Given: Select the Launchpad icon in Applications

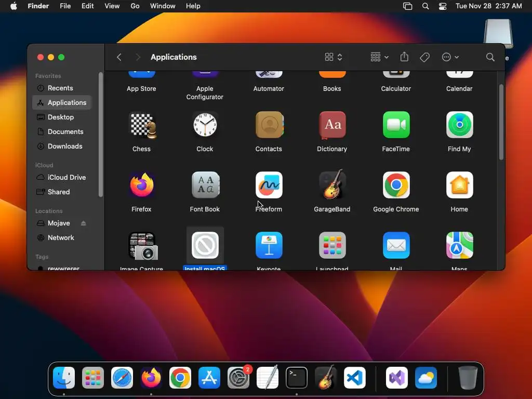Looking at the screenshot, I should click(332, 245).
